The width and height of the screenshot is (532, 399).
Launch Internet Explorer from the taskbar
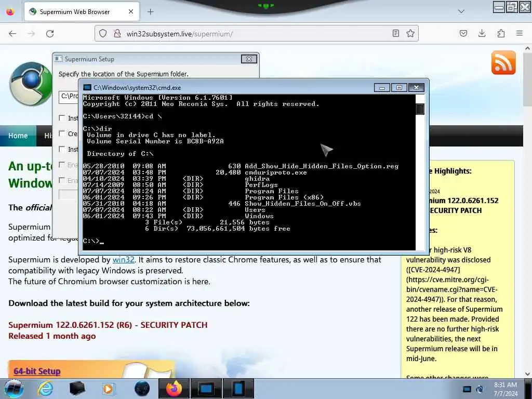point(45,389)
